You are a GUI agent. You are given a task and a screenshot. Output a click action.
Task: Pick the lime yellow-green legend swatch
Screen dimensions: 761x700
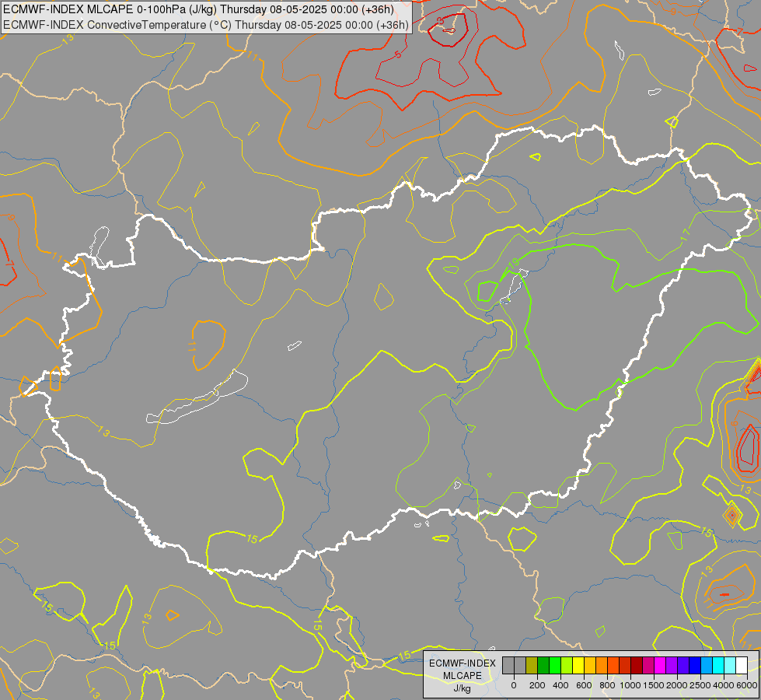pos(567,665)
